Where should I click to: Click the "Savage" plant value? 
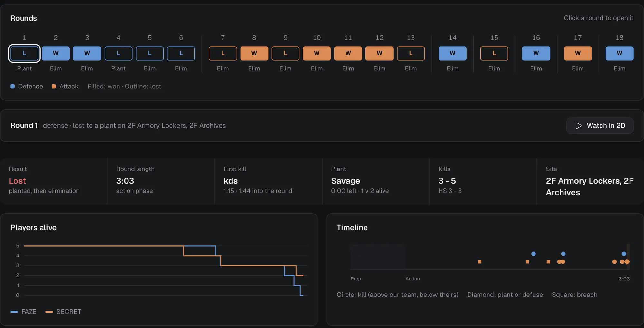tap(346, 181)
